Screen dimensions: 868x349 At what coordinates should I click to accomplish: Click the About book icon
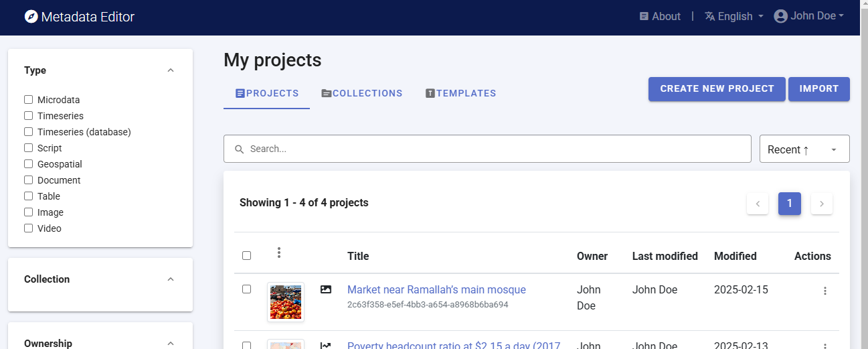tap(644, 17)
